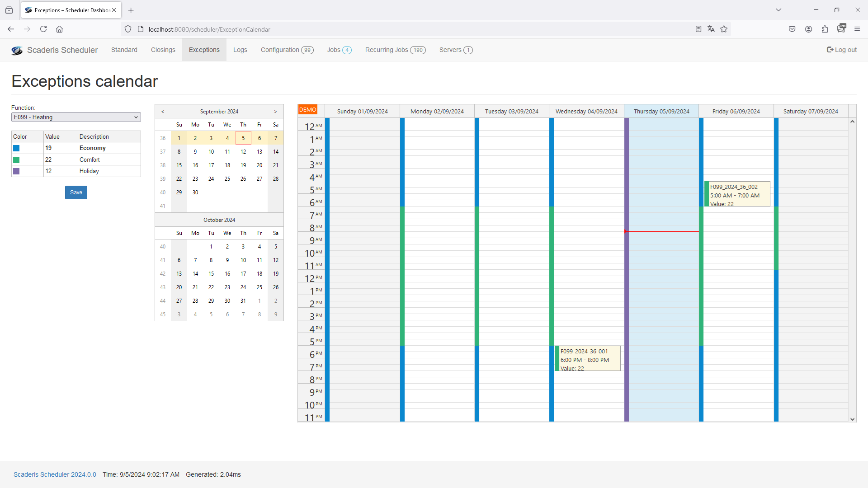Bookmark page with star icon
This screenshot has width=868, height=488.
coord(724,29)
